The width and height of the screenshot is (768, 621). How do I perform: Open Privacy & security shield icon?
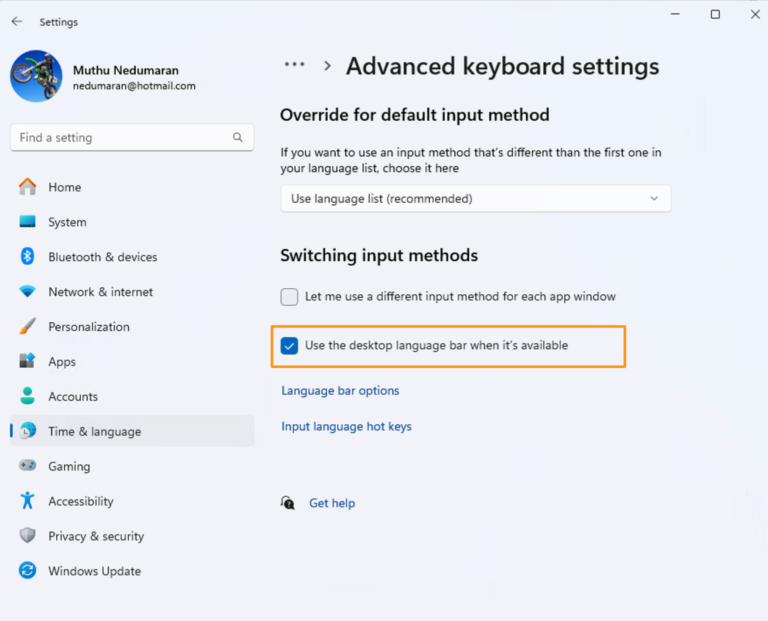click(x=28, y=536)
